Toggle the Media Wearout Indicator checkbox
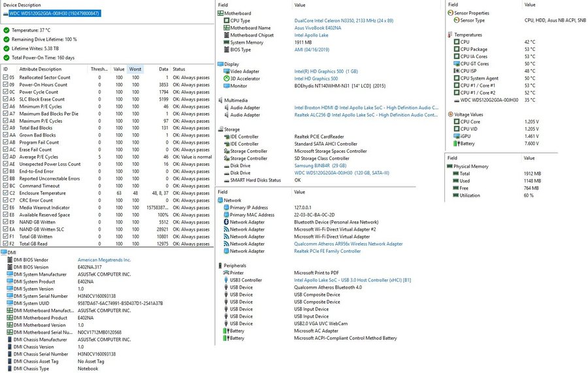Viewport: 588px width, 373px height. (5, 207)
